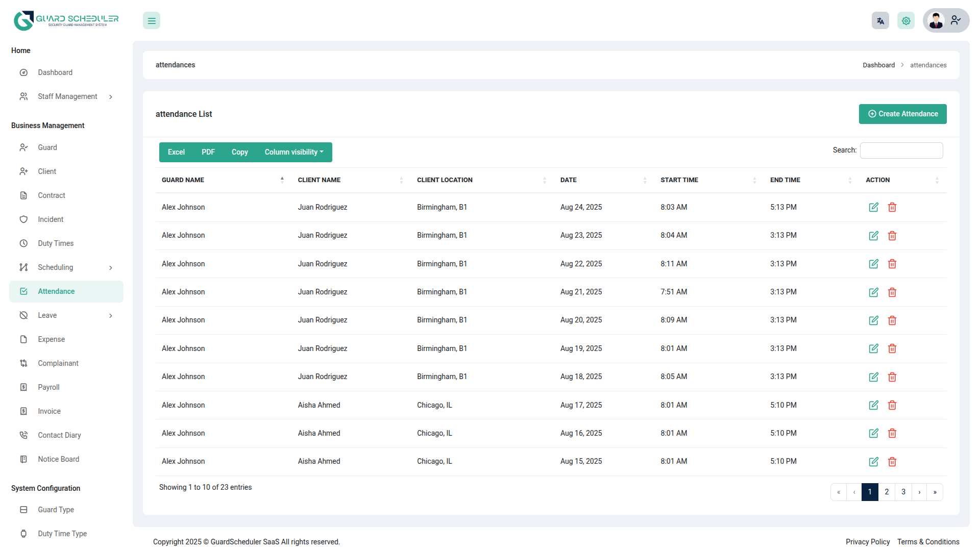Delete the Aug 15, 2025 attendance entry
This screenshot has width=980, height=551.
tap(892, 462)
